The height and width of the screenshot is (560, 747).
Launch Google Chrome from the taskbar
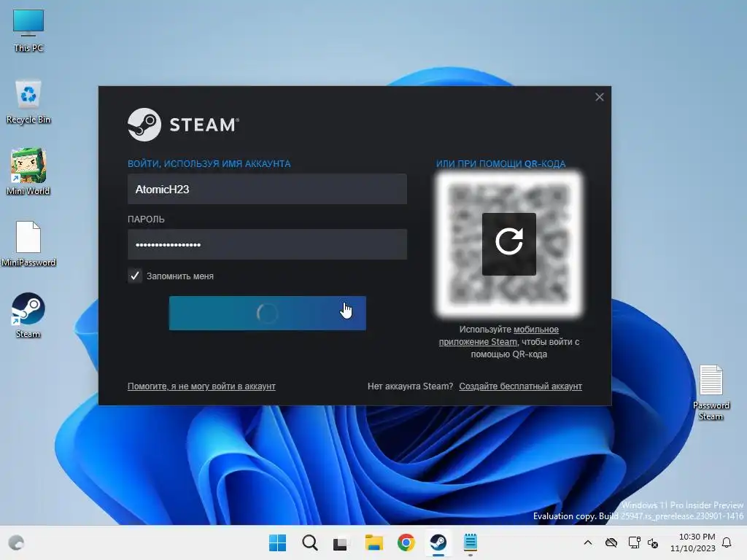(406, 542)
